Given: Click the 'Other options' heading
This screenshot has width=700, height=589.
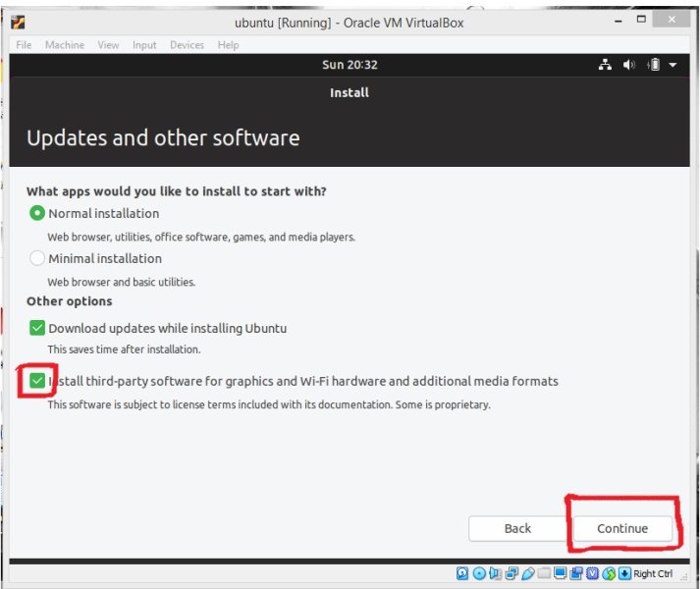Looking at the screenshot, I should (x=69, y=301).
